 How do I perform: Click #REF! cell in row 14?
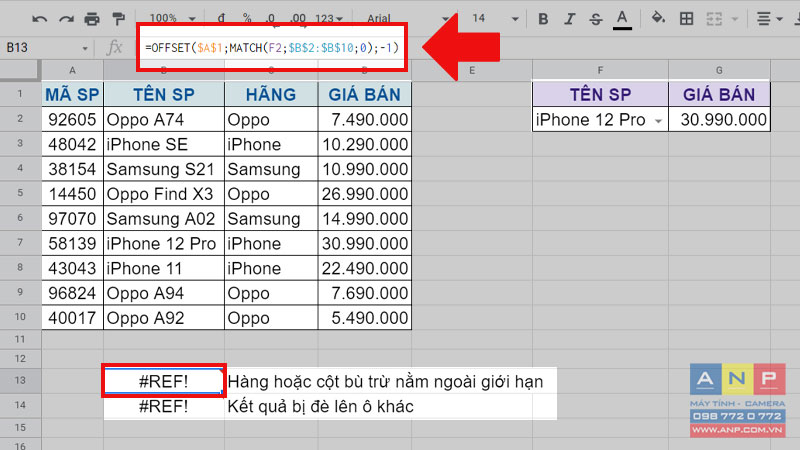(x=164, y=407)
